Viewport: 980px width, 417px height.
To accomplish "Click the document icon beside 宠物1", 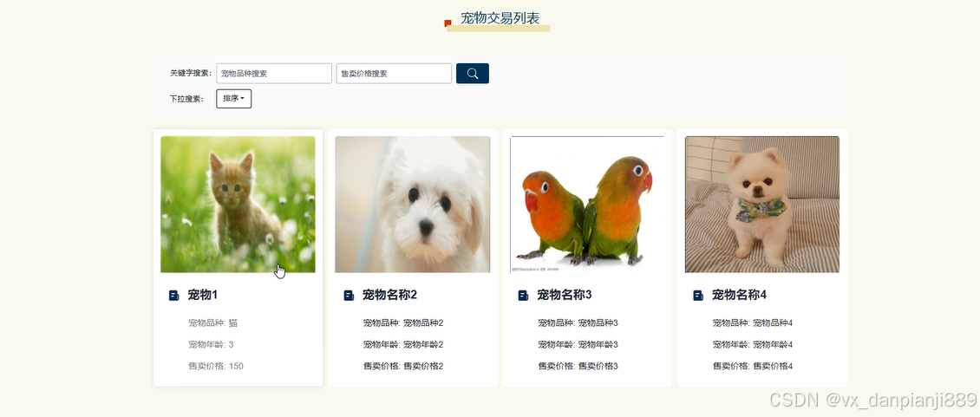I will (174, 295).
